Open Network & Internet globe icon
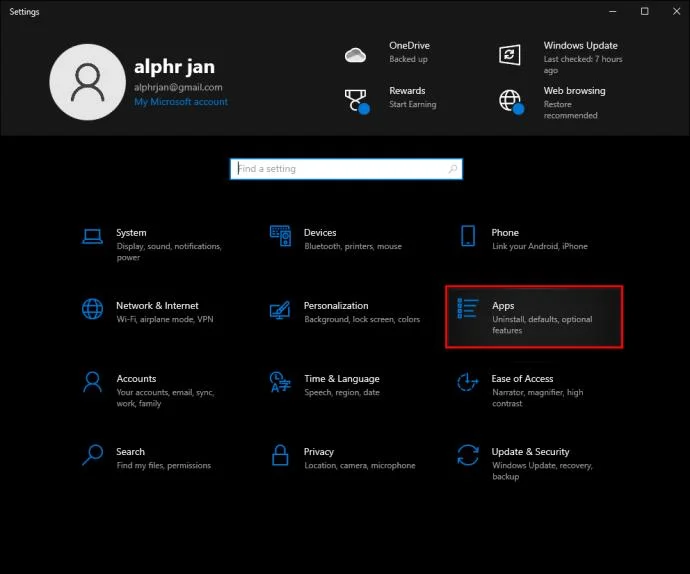This screenshot has width=690, height=574. pos(92,309)
